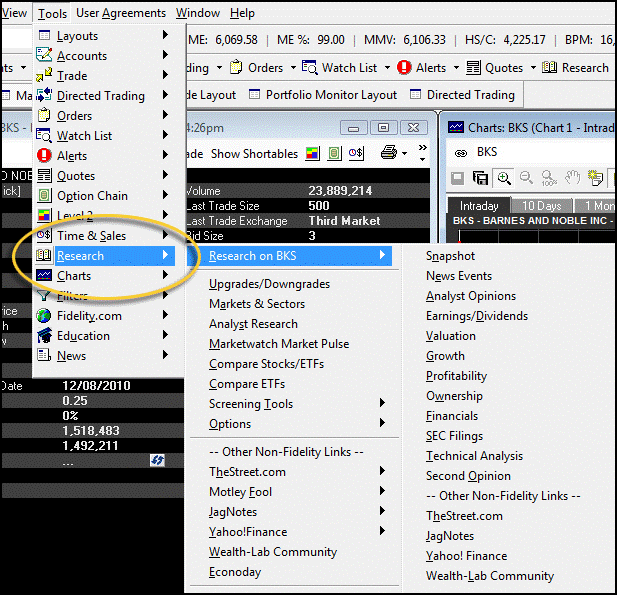This screenshot has width=617, height=595.
Task: Open the Orders toolbar dropdown arrow
Action: pos(293,68)
